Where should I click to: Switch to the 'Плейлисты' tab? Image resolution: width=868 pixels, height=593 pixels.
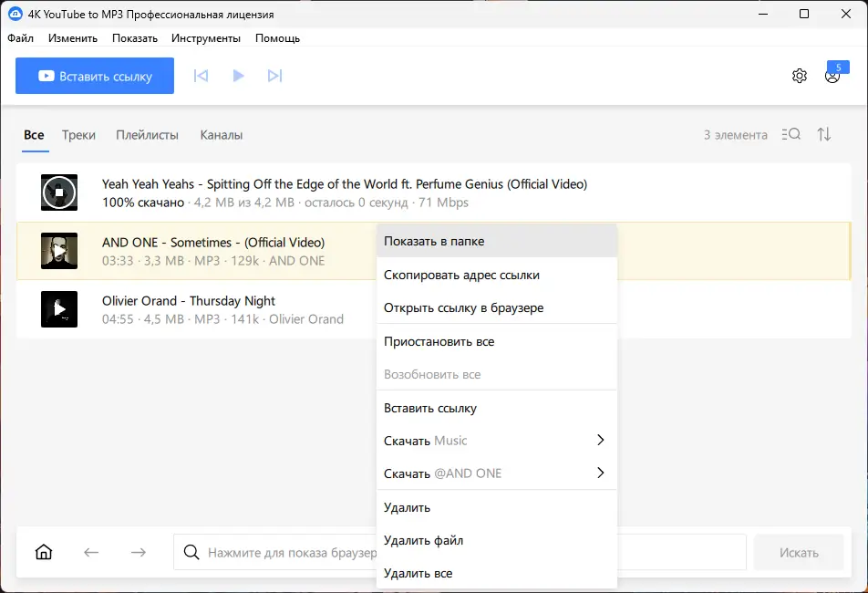[147, 135]
